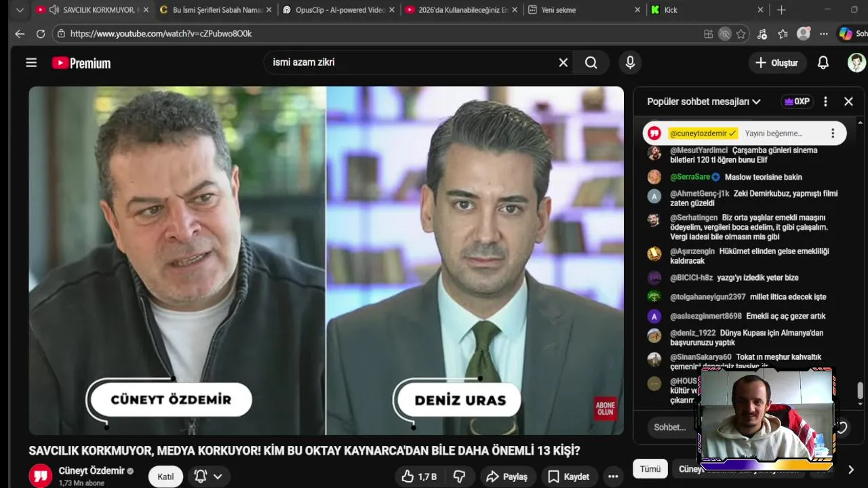This screenshot has width=868, height=488.
Task: Open the account avatar menu
Action: pyautogui.click(x=856, y=63)
